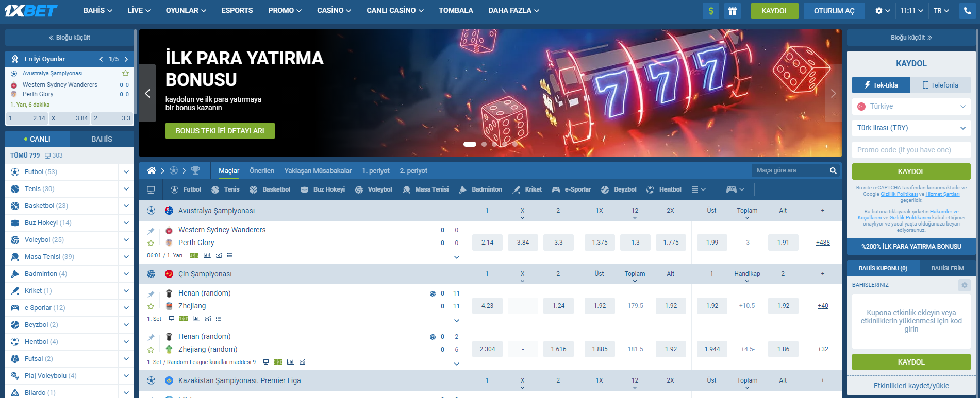Switch to BAHİS tab in sidebar
Image resolution: width=980 pixels, height=398 pixels.
[x=102, y=139]
